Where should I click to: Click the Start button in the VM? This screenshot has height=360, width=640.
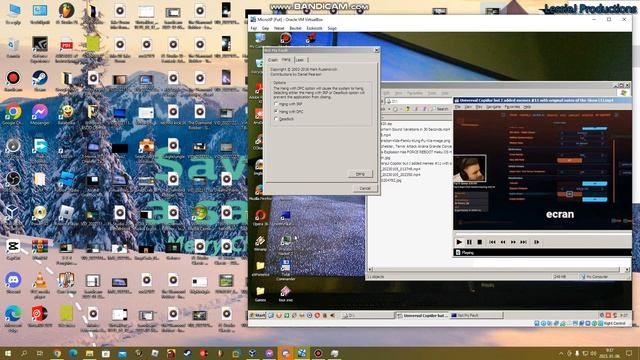[x=258, y=316]
